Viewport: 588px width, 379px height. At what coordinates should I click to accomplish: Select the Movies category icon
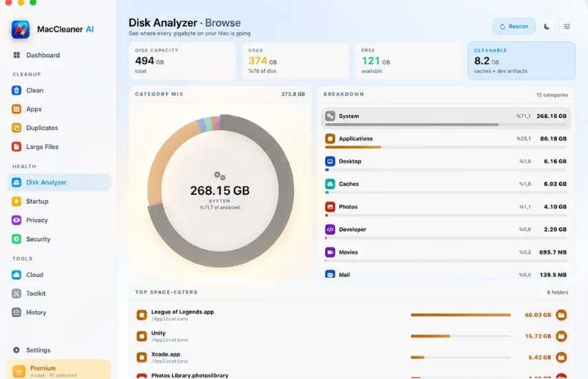[330, 252]
